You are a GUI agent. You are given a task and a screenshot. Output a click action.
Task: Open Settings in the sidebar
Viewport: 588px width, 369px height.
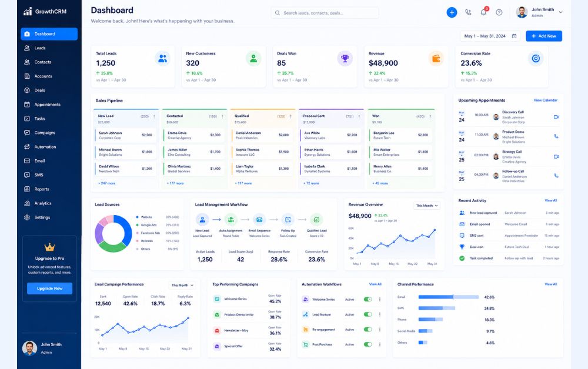pyautogui.click(x=49, y=217)
